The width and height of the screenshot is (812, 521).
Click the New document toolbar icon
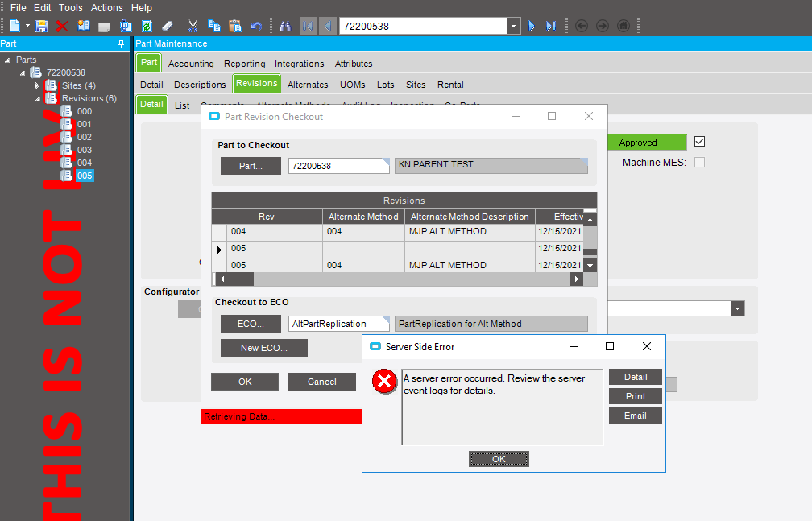pos(15,26)
